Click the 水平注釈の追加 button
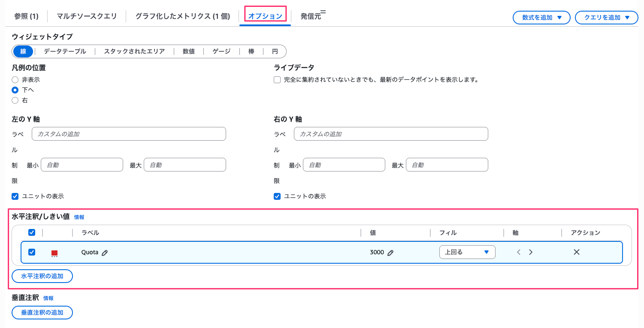 point(42,276)
